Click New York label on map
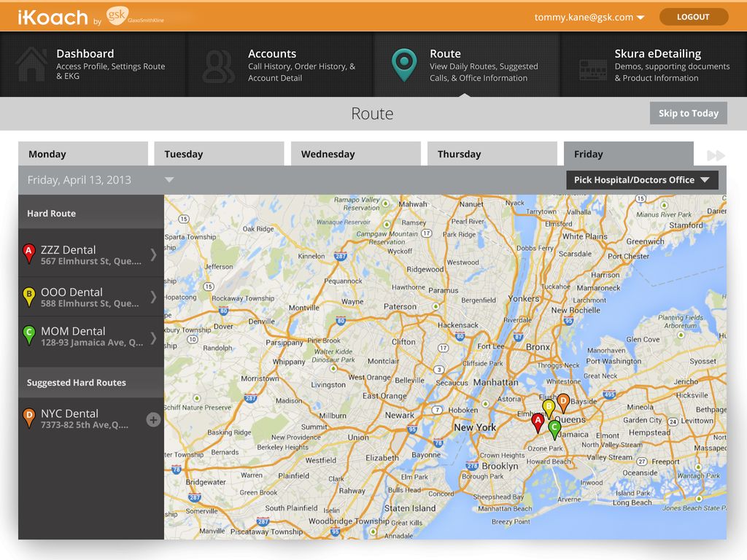The image size is (747, 560). tap(474, 427)
